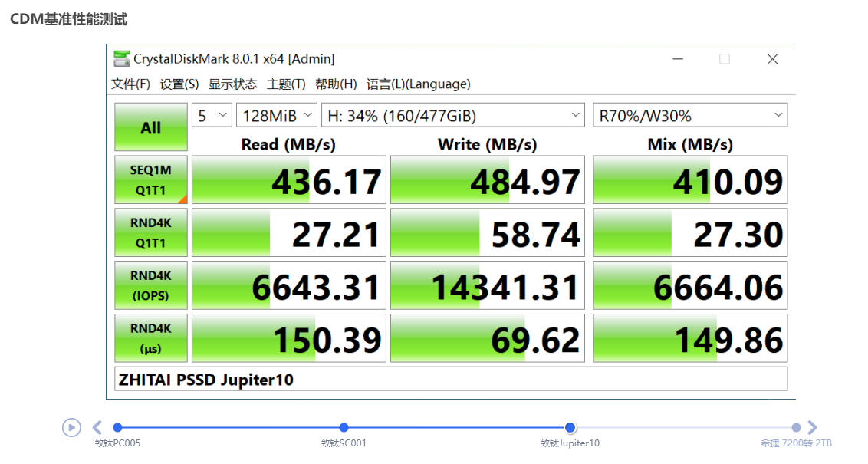The image size is (868, 464).
Task: Open the 显示状态 menu
Action: click(232, 84)
